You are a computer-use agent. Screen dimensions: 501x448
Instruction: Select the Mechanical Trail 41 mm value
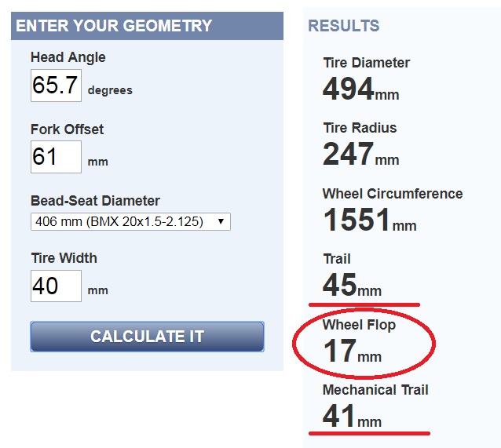tap(352, 416)
